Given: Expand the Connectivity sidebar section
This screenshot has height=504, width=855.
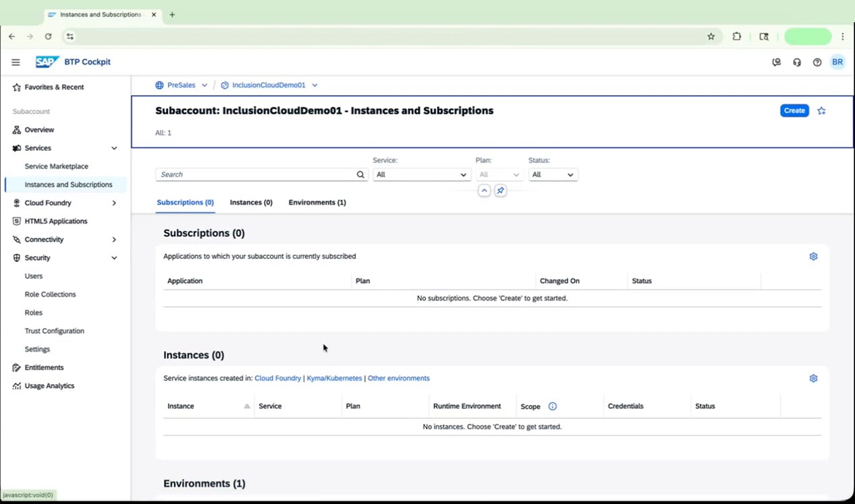Looking at the screenshot, I should pos(114,240).
